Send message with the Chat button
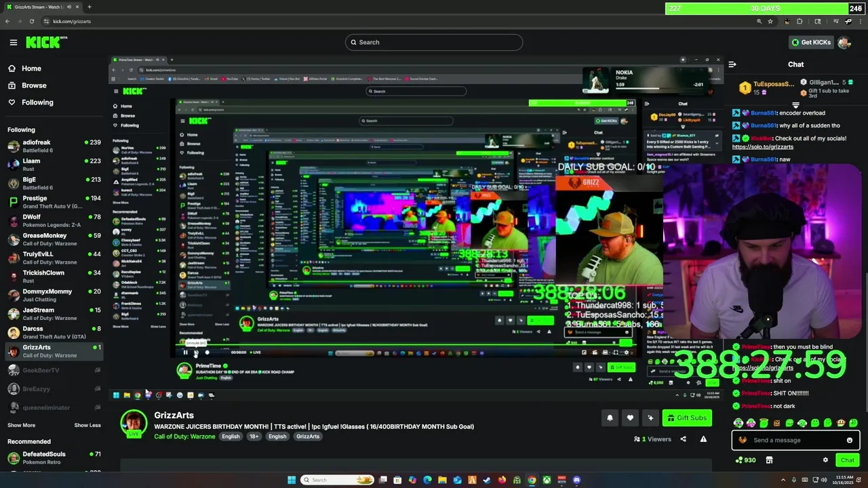The width and height of the screenshot is (868, 488). [x=848, y=460]
